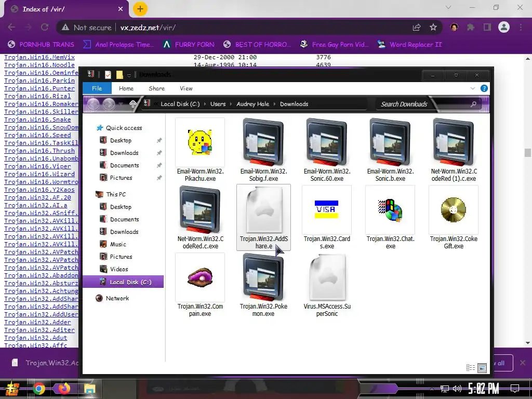This screenshot has height=399, width=532.
Task: Open volume control in system tray
Action: point(457,389)
